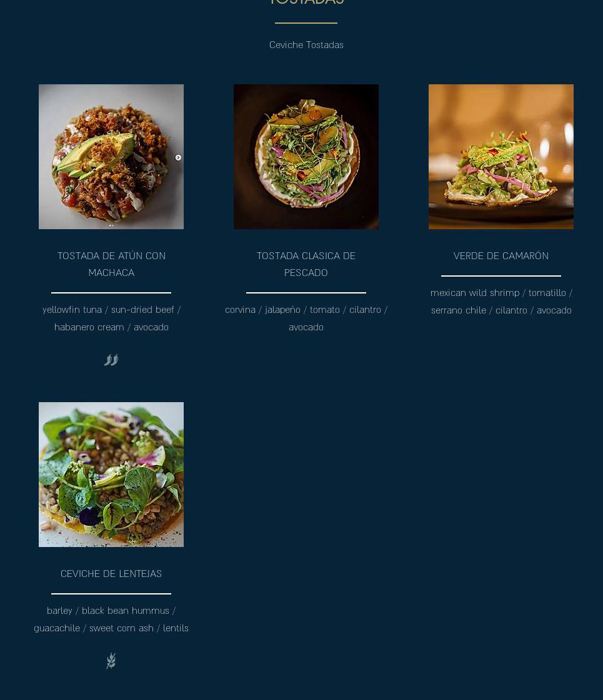Image resolution: width=603 pixels, height=700 pixels.
Task: Click the carousel dots on the tuna tostada photo
Action: 111,225
